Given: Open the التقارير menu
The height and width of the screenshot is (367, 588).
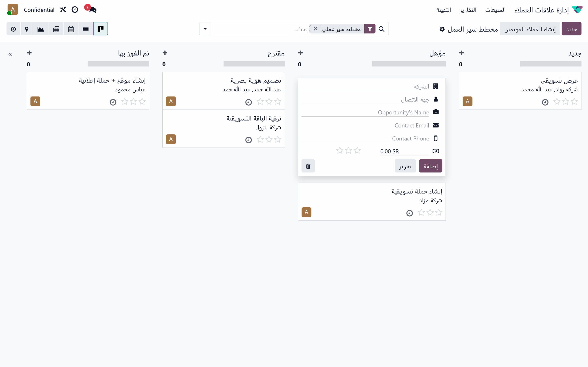Looking at the screenshot, I should pyautogui.click(x=468, y=10).
